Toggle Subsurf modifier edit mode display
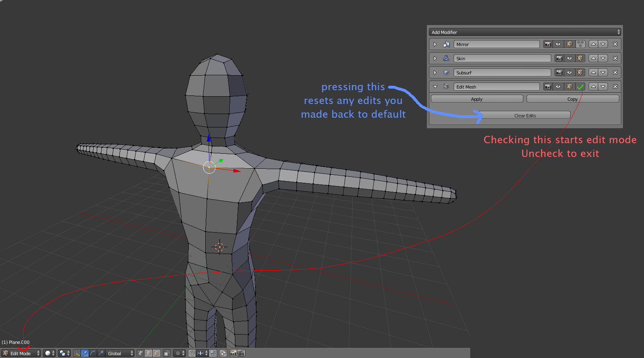Screen dimensions: 644x358 pyautogui.click(x=580, y=72)
